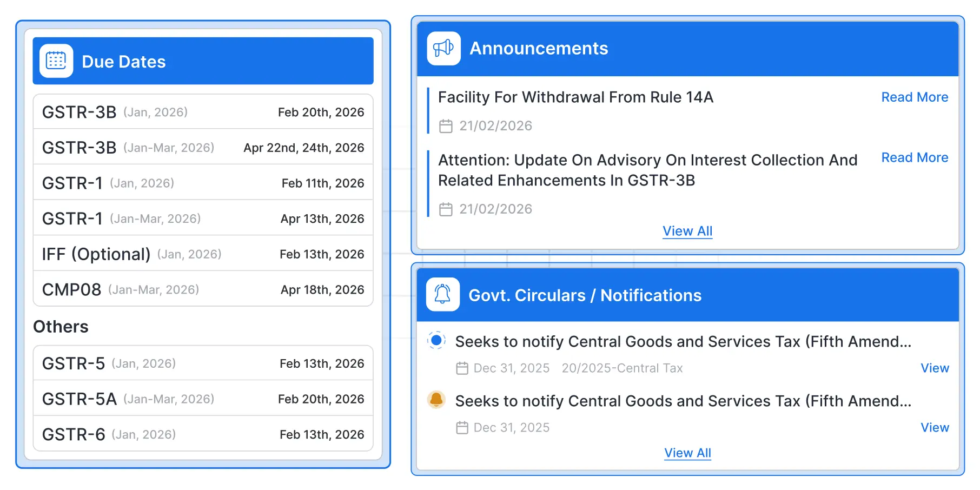Click the orange bell notification icon
The height and width of the screenshot is (490, 980).
pos(436,400)
